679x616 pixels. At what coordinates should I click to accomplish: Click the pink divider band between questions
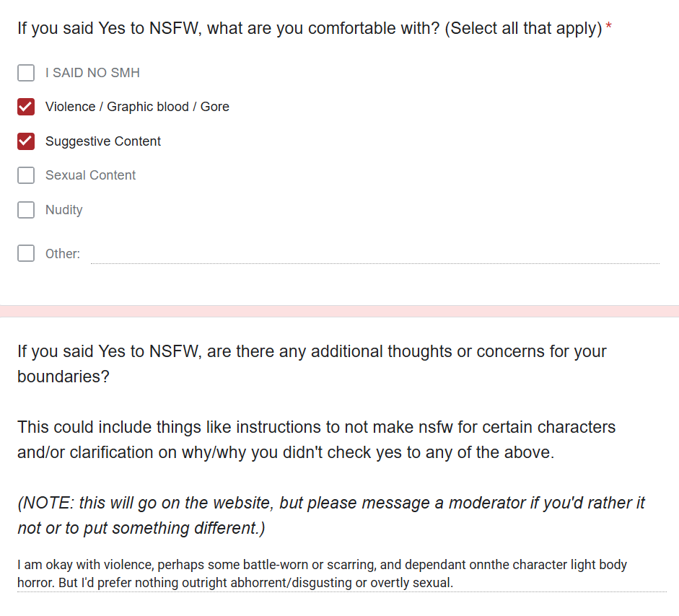(x=339, y=311)
